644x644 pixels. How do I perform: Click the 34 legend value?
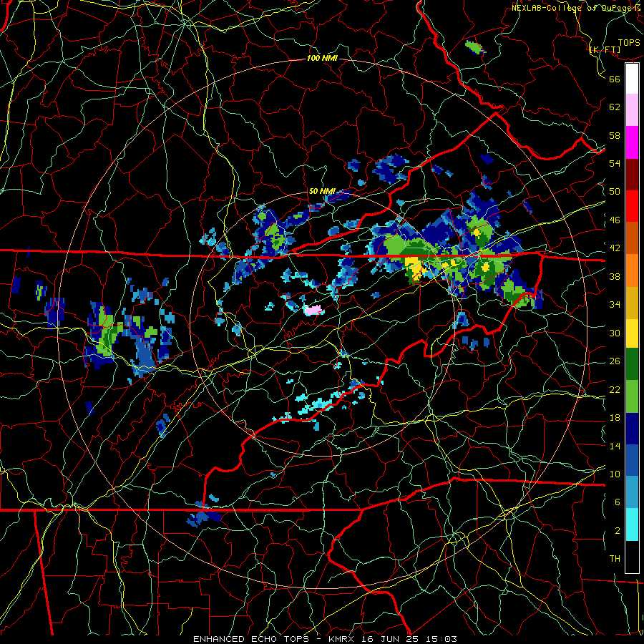[615, 305]
